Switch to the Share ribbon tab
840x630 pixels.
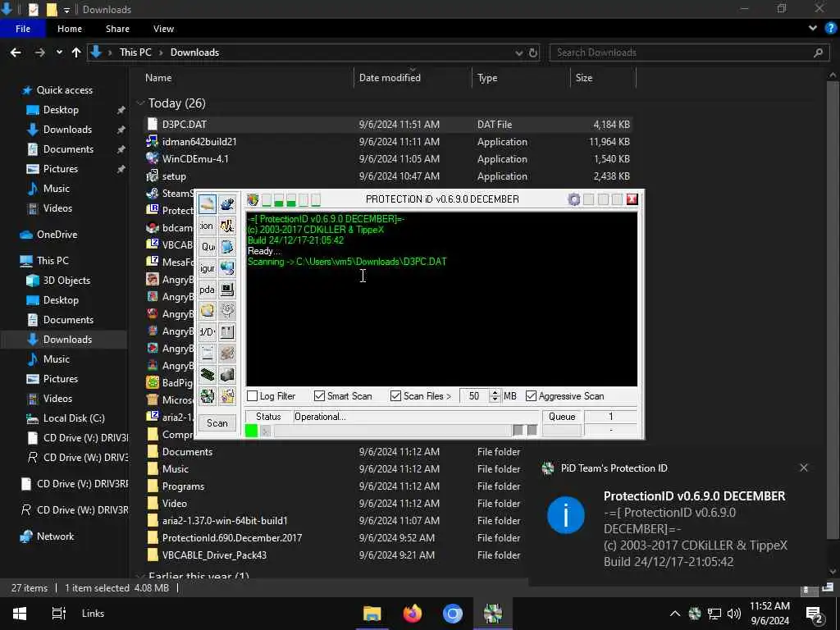tap(117, 29)
